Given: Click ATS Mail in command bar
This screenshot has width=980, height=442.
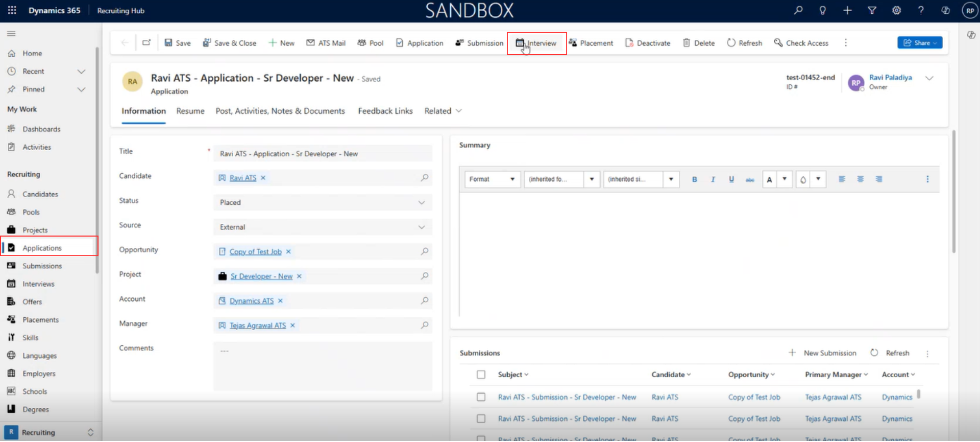Looking at the screenshot, I should 326,43.
